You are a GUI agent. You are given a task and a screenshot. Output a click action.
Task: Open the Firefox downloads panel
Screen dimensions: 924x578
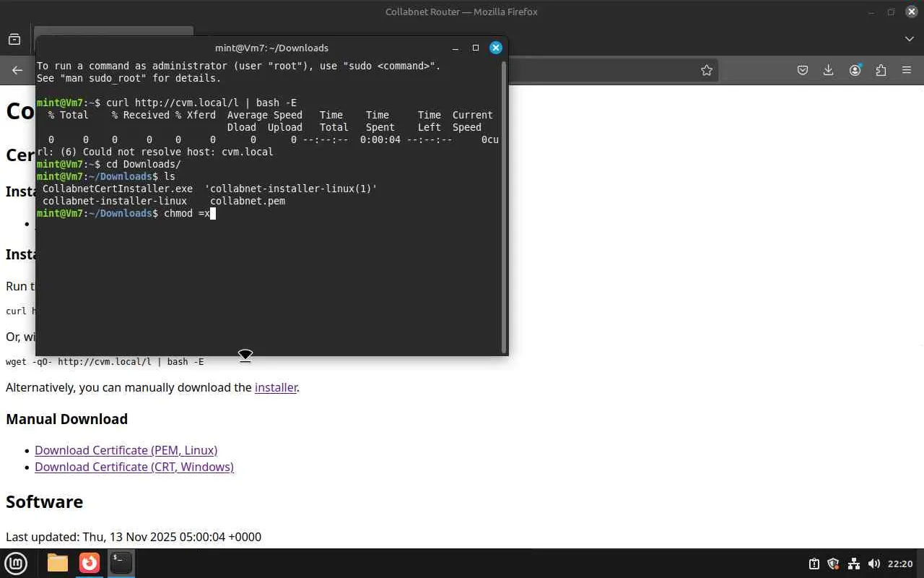(x=829, y=70)
